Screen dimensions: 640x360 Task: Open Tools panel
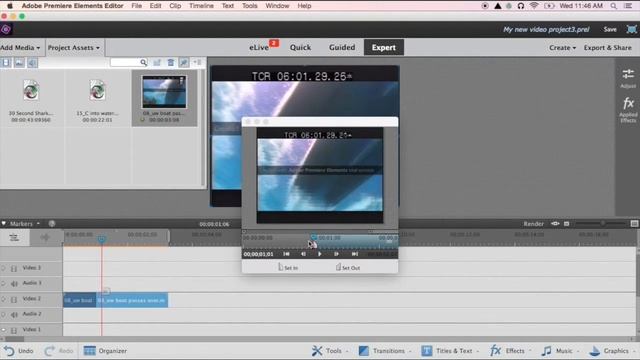[330, 351]
